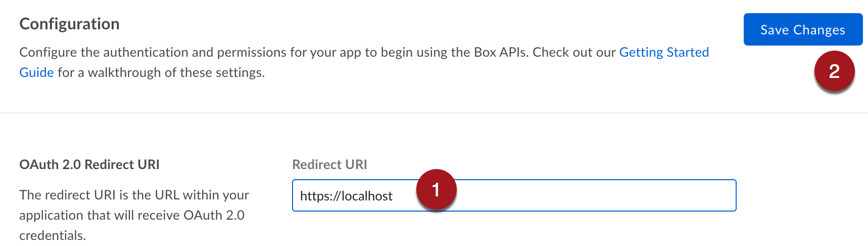This screenshot has width=868, height=246.
Task: Click the red number 2 marker
Action: click(x=834, y=71)
